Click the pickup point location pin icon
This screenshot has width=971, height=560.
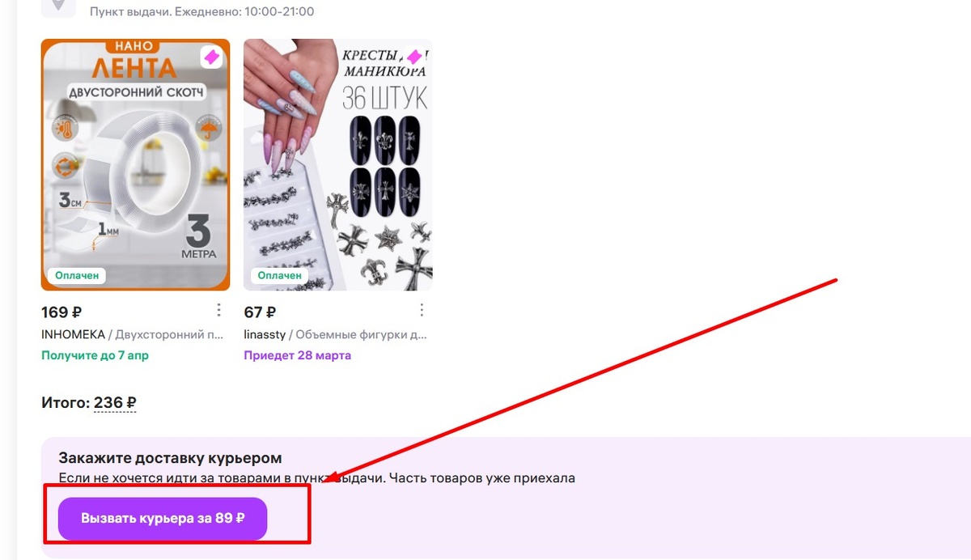point(58,8)
